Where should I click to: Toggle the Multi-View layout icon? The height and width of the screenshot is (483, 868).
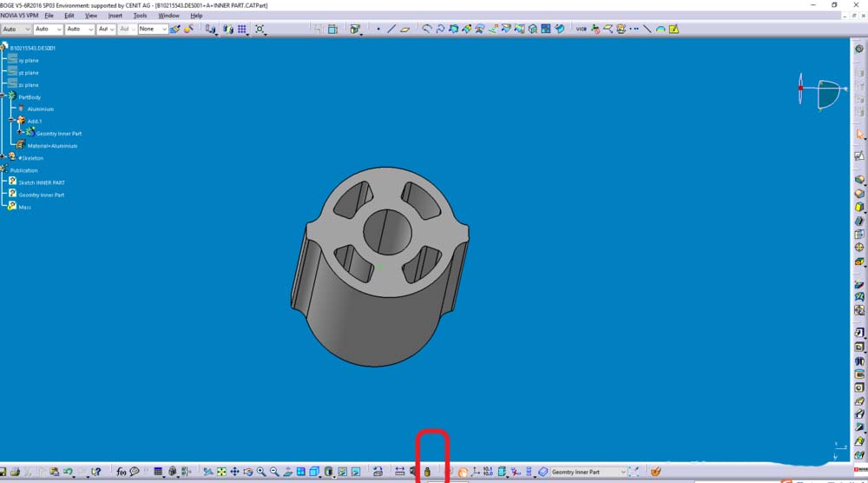[x=301, y=472]
